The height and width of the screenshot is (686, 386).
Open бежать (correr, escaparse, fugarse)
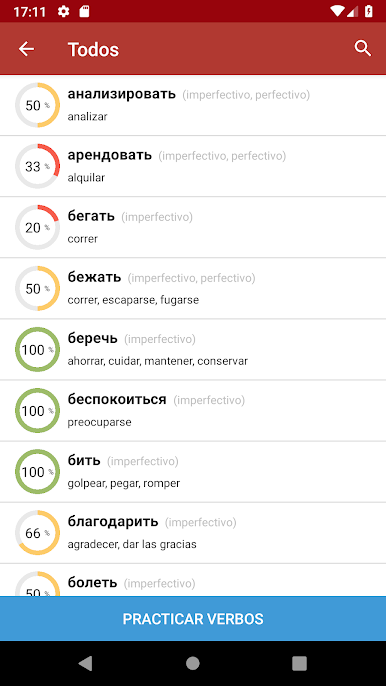tap(193, 289)
